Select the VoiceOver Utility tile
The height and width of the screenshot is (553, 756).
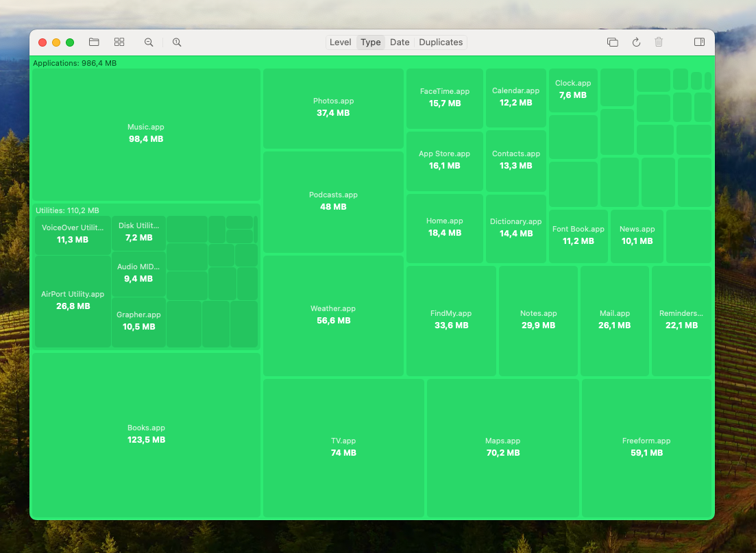(x=73, y=235)
